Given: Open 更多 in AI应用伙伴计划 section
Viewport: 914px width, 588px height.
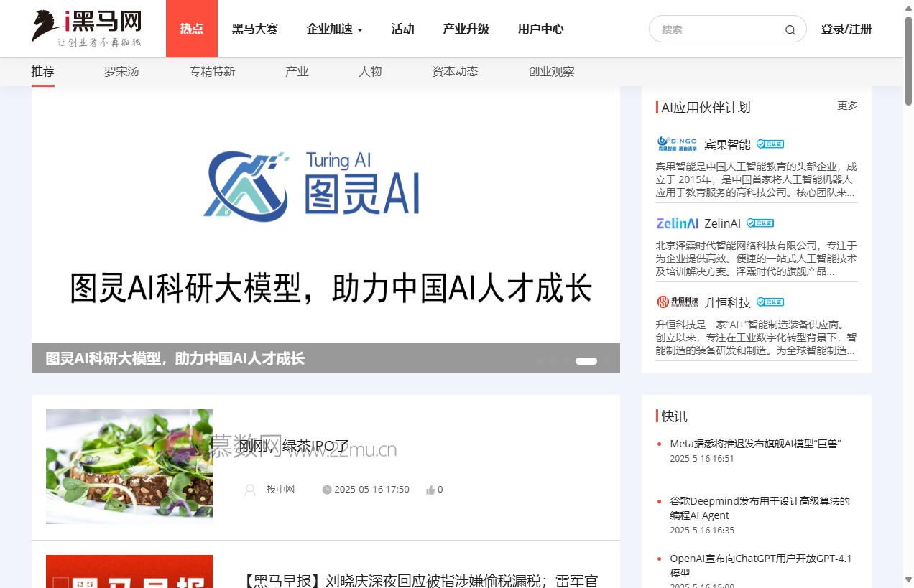Looking at the screenshot, I should pos(847,106).
